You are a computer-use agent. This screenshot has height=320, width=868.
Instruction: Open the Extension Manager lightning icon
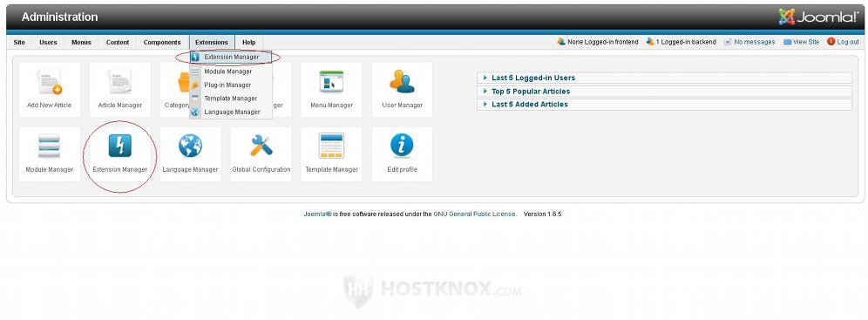pos(119,146)
